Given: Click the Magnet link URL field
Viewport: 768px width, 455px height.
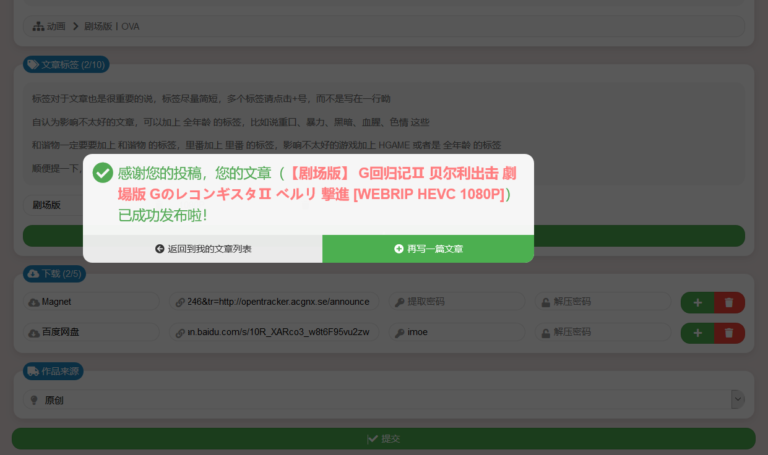Looking at the screenshot, I should click(x=272, y=302).
